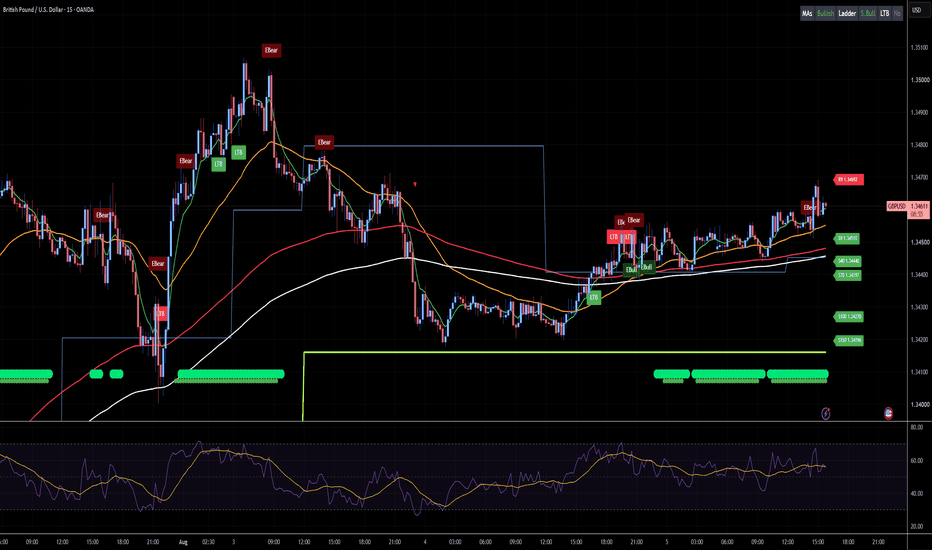Click the No cell beside LTB in the table
932x550 pixels.
[x=898, y=13]
